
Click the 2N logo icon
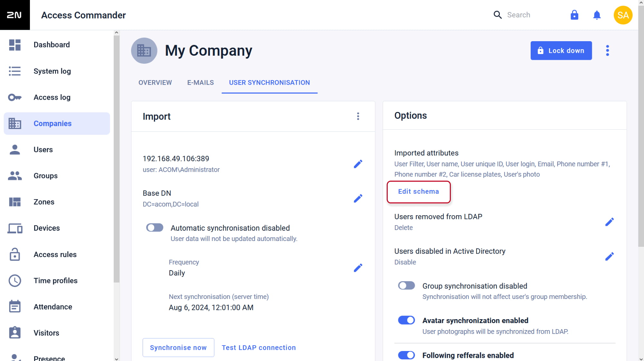(15, 15)
